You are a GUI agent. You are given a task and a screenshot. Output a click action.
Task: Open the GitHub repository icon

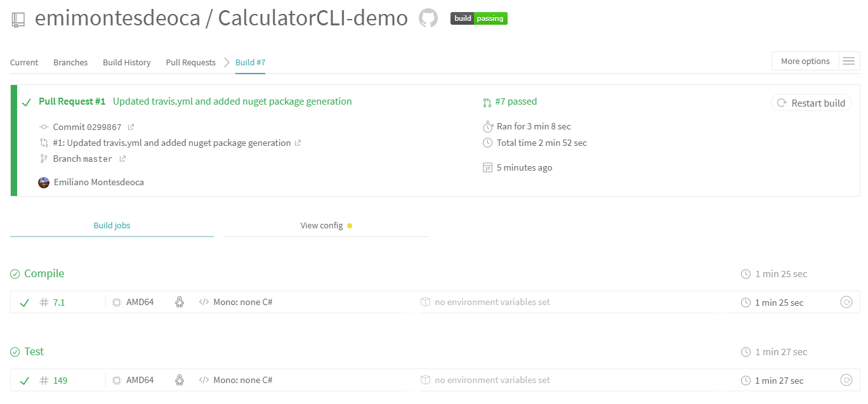[428, 18]
